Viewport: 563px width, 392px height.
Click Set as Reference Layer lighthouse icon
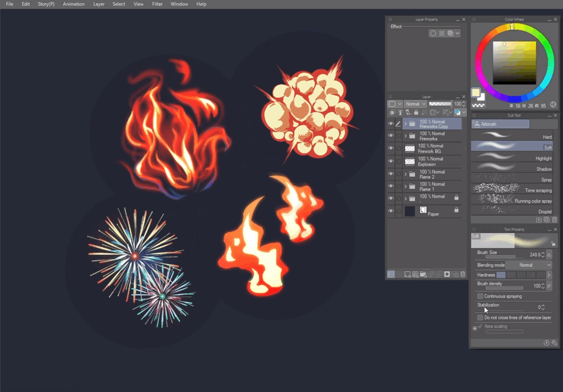[400, 113]
